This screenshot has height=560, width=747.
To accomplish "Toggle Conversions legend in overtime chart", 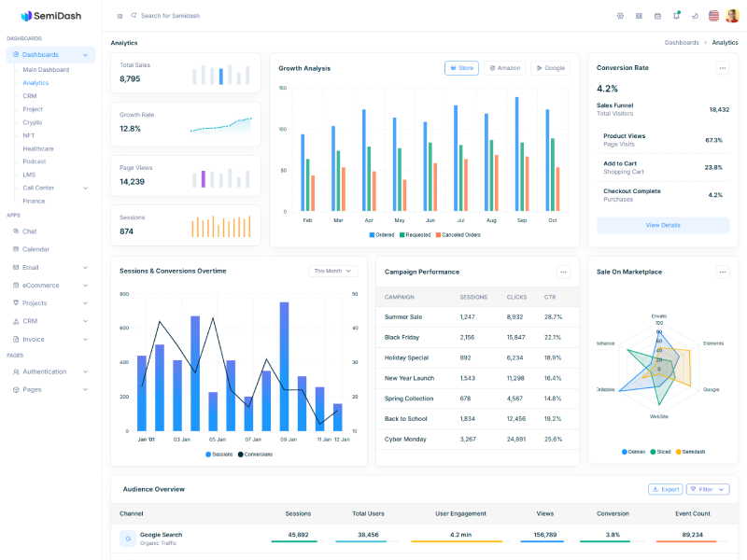I will 255,455.
